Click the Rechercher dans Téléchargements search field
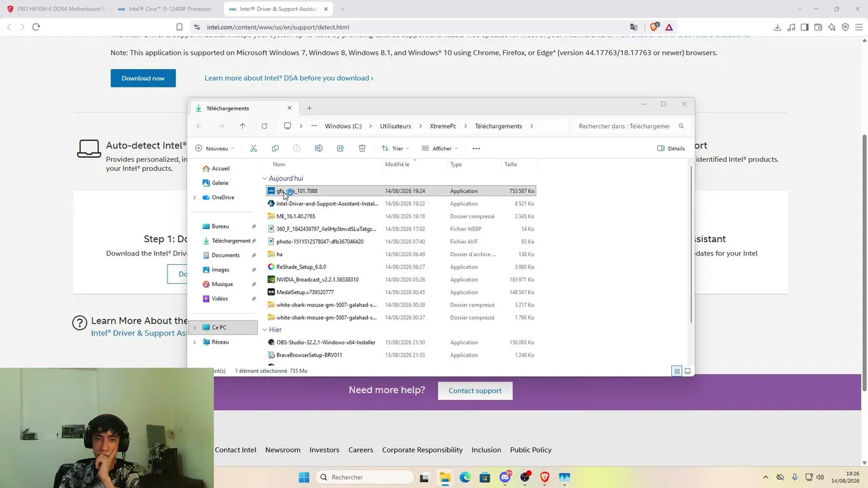 pyautogui.click(x=631, y=126)
